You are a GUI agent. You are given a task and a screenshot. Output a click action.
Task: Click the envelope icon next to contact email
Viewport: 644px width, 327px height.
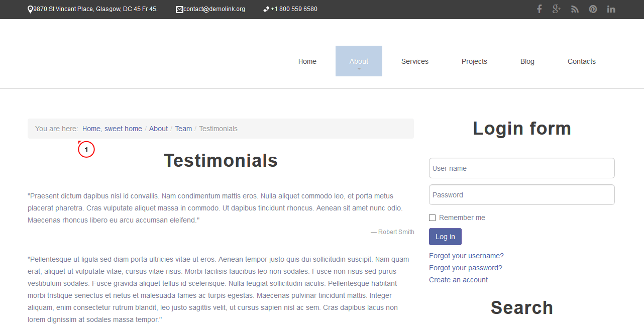pos(179,9)
